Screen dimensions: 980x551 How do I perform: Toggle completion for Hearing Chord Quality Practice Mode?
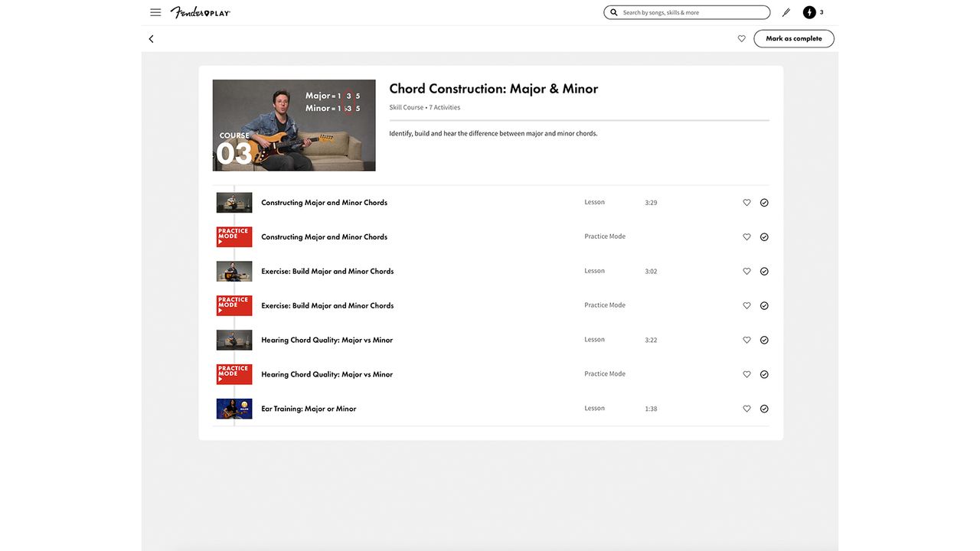(x=764, y=374)
